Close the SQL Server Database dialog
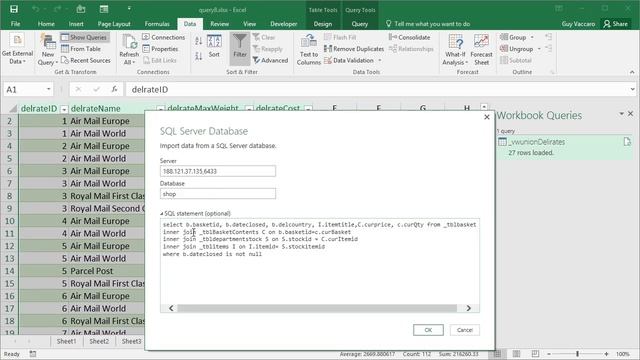The width and height of the screenshot is (640, 360). pyautogui.click(x=487, y=117)
